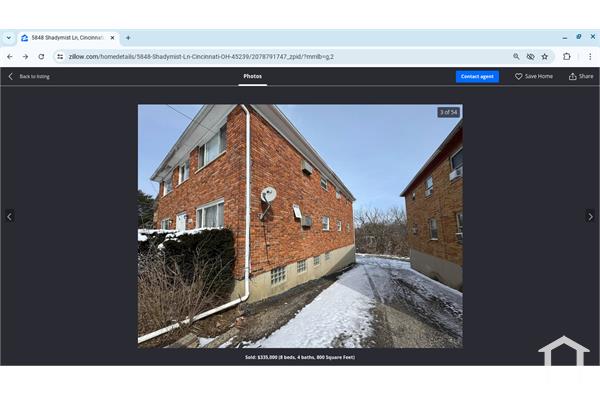Click the browser forward arrow

tap(25, 57)
